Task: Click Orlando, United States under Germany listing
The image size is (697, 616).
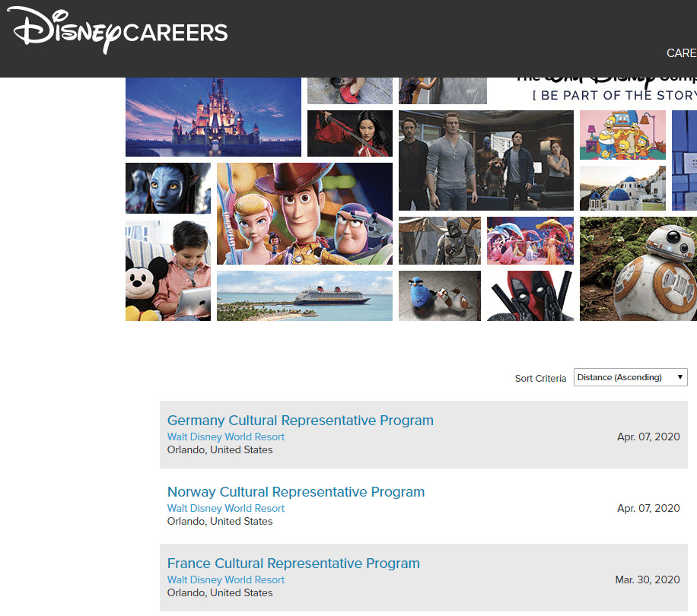Action: click(220, 449)
